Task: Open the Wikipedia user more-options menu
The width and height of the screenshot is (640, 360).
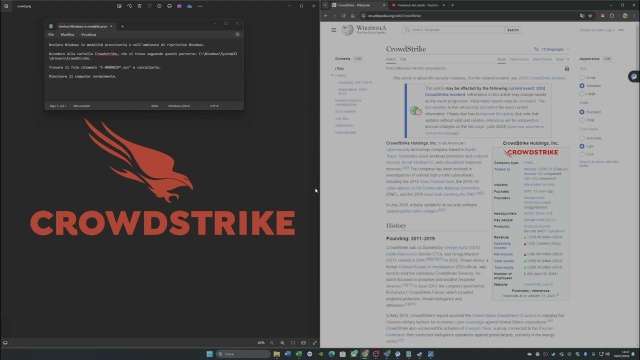Action: pos(621,30)
